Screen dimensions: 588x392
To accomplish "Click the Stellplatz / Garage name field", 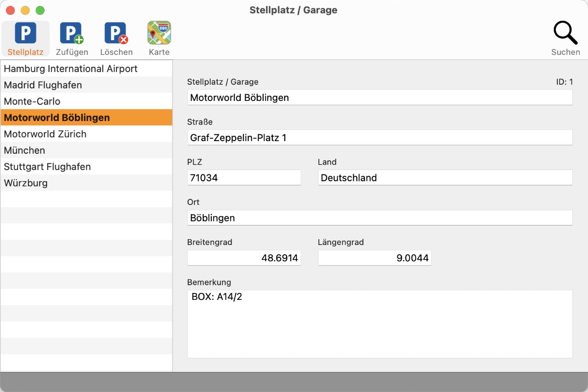I will click(380, 98).
